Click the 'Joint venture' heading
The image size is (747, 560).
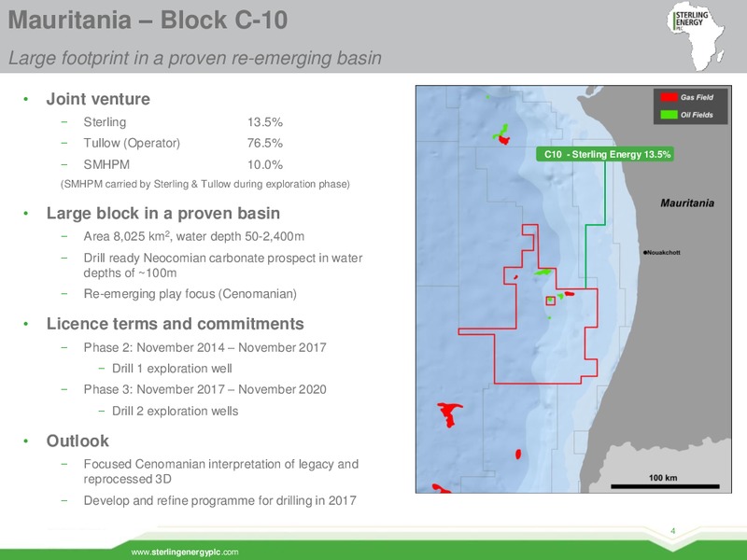[x=98, y=99]
